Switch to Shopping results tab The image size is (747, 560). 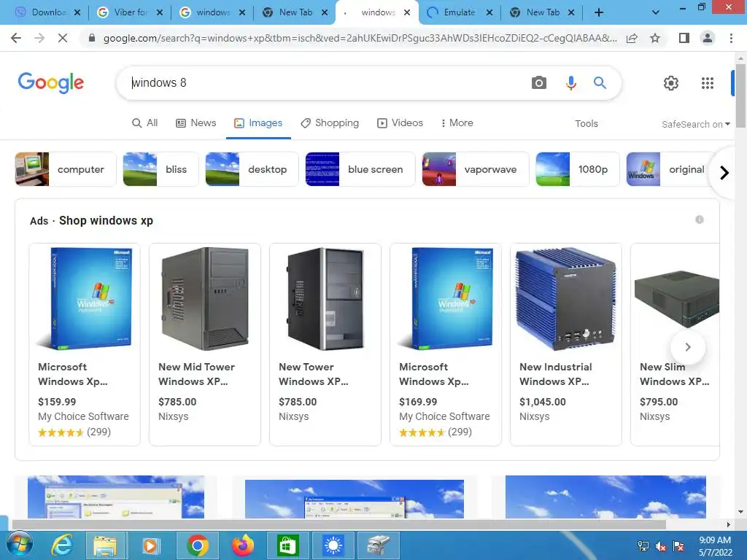[330, 122]
